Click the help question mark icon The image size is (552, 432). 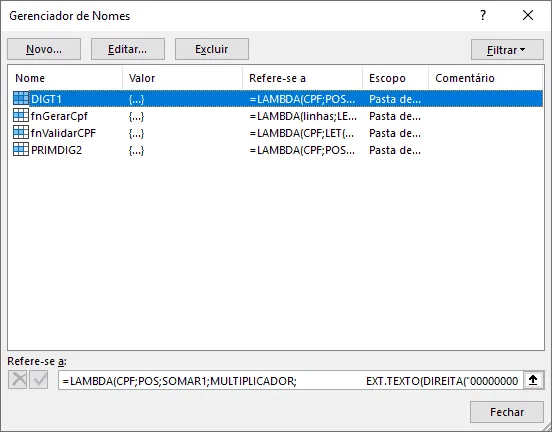click(483, 15)
